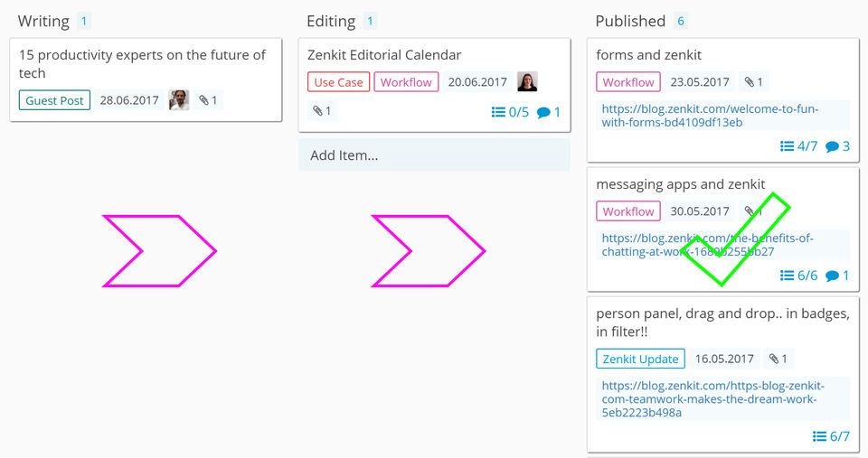Image resolution: width=868 pixels, height=458 pixels.
Task: Click attachment paperclip on Guest Post card
Action: tap(208, 100)
